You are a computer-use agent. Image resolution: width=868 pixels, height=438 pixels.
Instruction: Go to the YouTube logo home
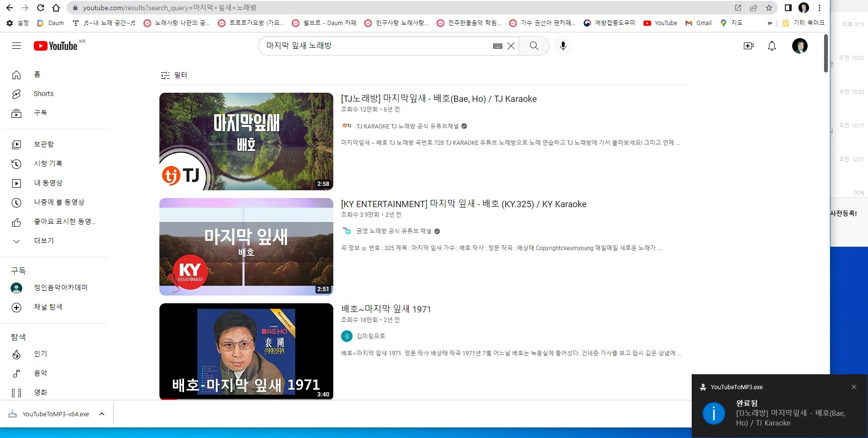[x=56, y=46]
